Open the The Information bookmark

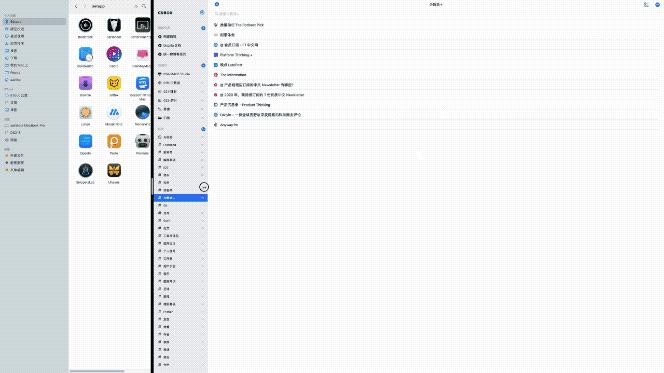tap(233, 75)
